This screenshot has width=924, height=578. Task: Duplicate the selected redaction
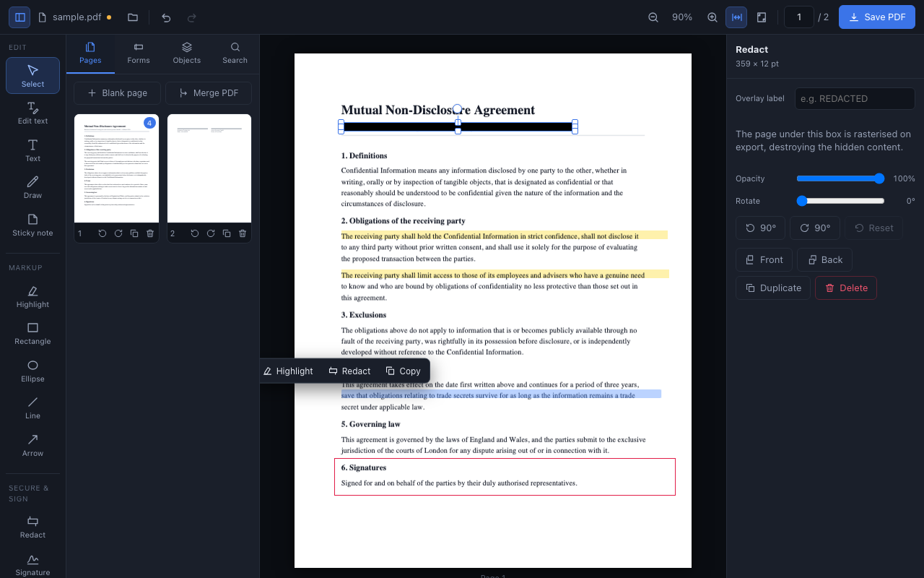(773, 288)
